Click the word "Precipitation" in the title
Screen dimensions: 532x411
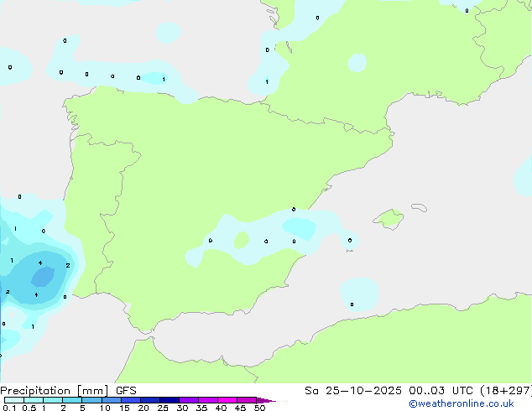pos(35,391)
